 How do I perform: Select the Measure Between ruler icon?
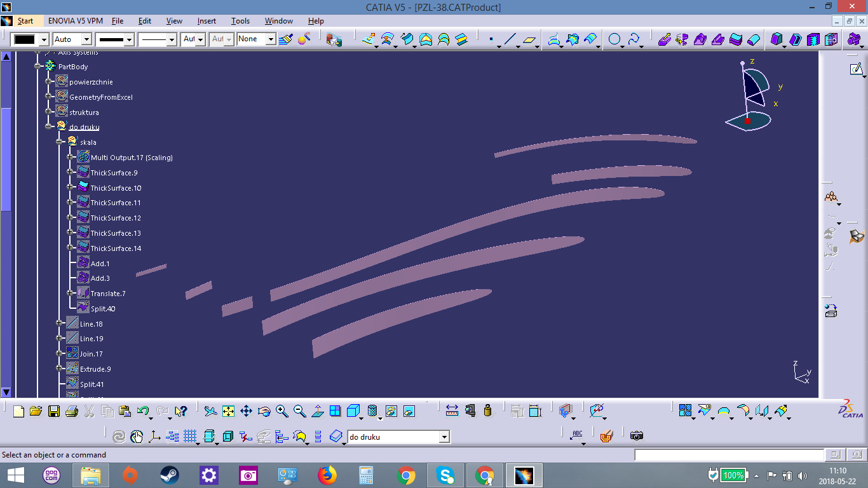point(452,411)
